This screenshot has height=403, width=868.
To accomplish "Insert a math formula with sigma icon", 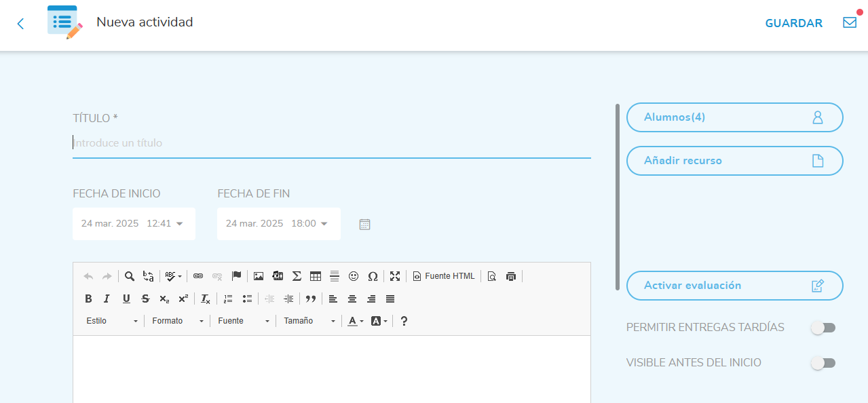I will [297, 276].
